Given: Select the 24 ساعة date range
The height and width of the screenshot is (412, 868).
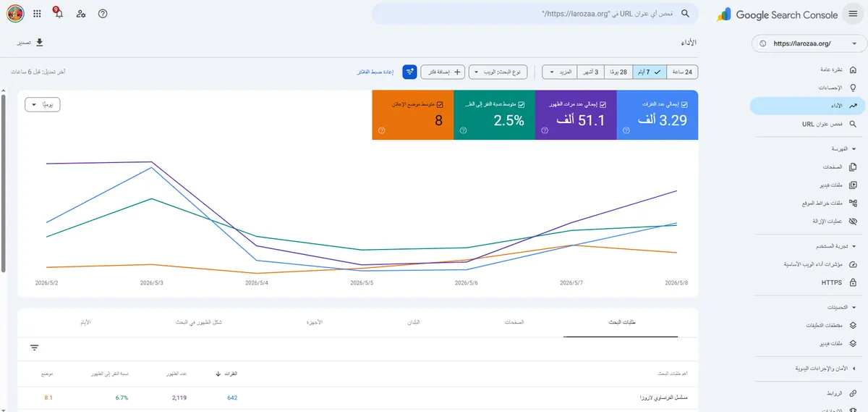Looking at the screenshot, I should point(684,72).
